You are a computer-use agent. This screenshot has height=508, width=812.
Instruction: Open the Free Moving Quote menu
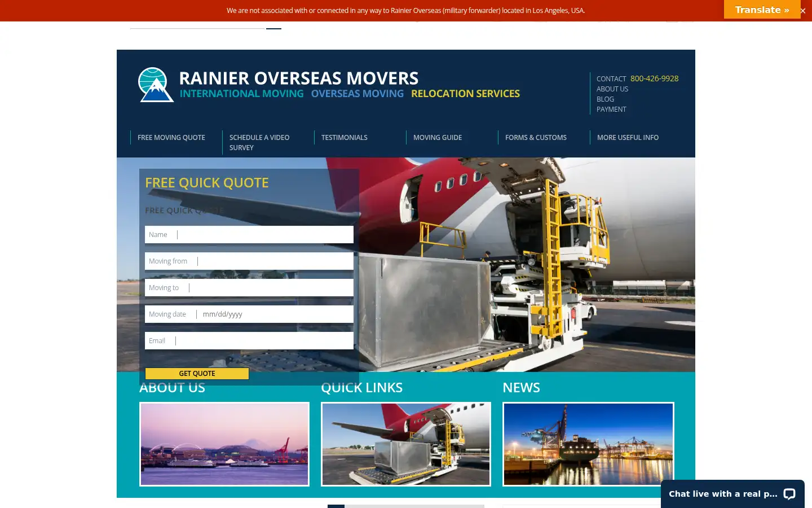click(171, 138)
